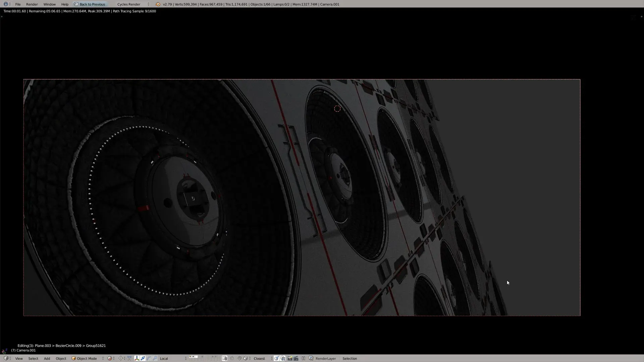Click the Camera.001 label at bottom left

23,350
